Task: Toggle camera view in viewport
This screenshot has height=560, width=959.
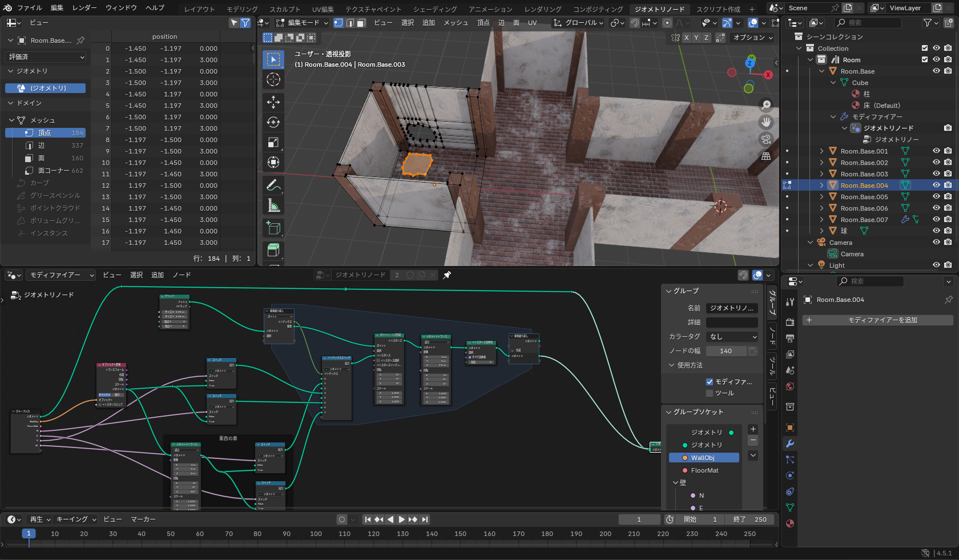Action: coord(766,139)
